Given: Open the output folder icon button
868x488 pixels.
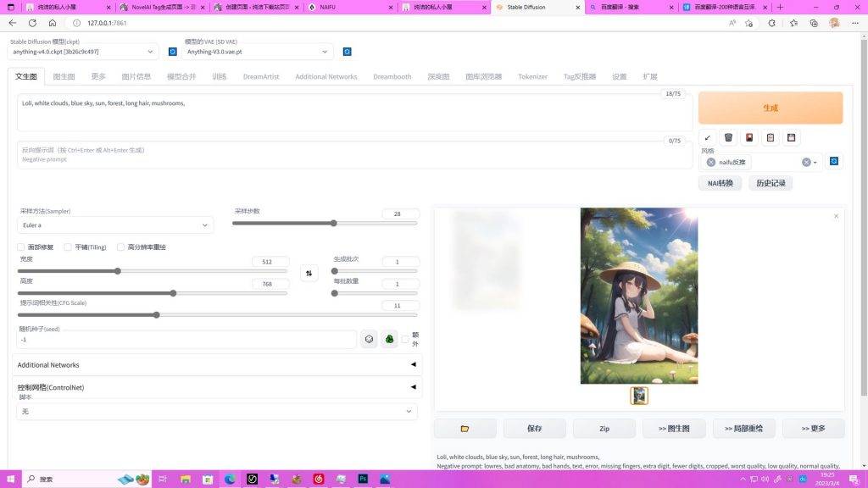Looking at the screenshot, I should pos(465,428).
